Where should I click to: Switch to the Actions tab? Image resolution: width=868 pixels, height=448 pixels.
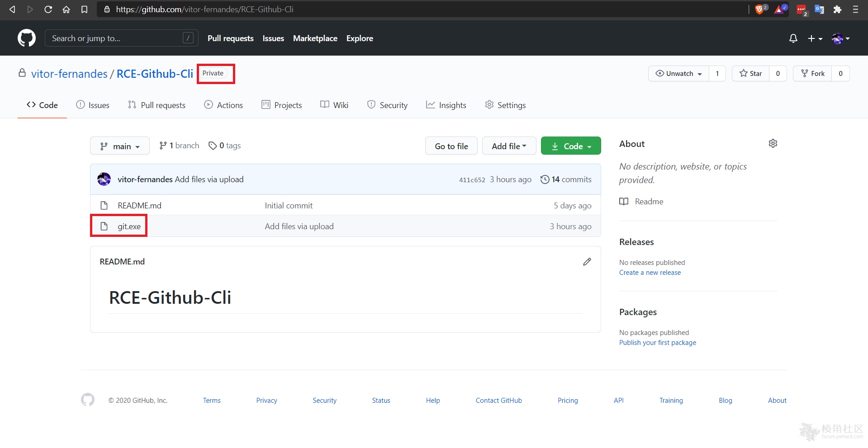[223, 105]
